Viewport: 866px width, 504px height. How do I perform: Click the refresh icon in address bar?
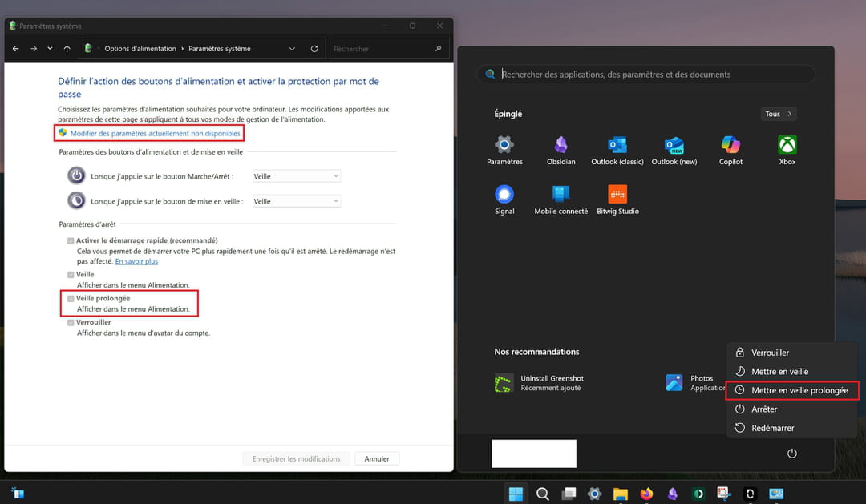314,49
